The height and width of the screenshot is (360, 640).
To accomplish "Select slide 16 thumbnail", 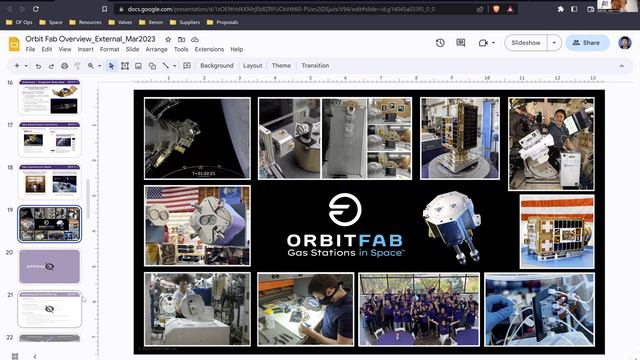I will [x=49, y=97].
